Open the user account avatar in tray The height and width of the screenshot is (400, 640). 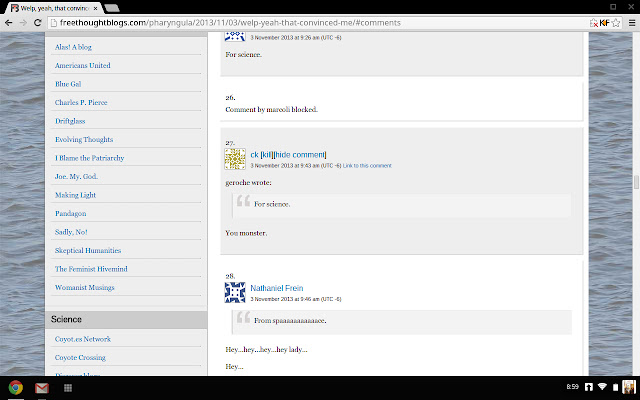[629, 387]
